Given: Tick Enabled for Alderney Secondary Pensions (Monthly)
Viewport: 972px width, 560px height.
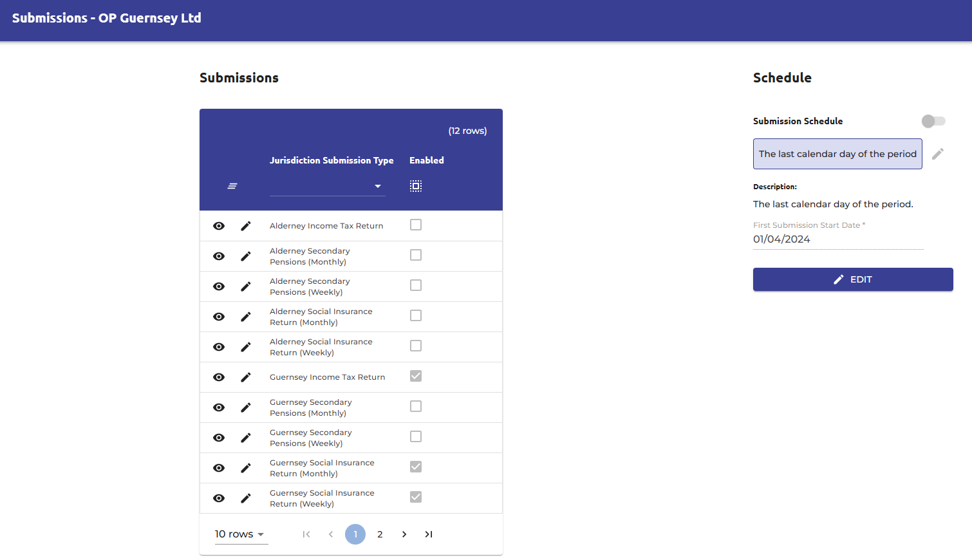Looking at the screenshot, I should (416, 255).
